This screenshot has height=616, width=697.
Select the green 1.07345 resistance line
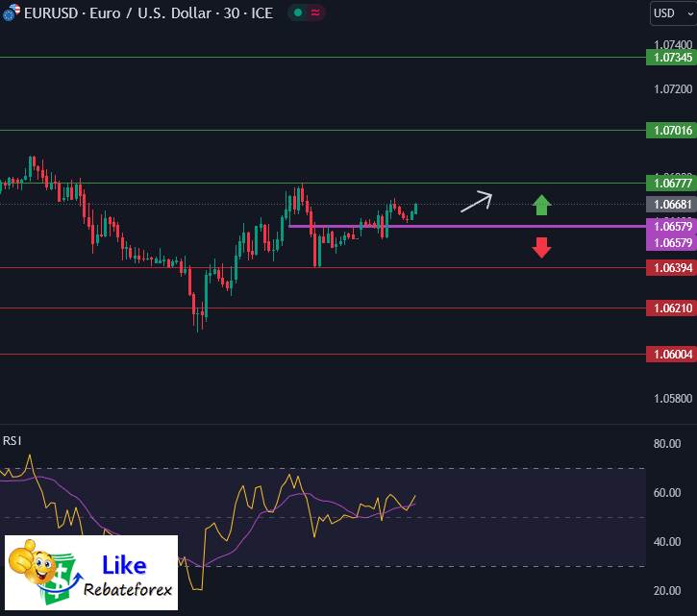pos(323,58)
